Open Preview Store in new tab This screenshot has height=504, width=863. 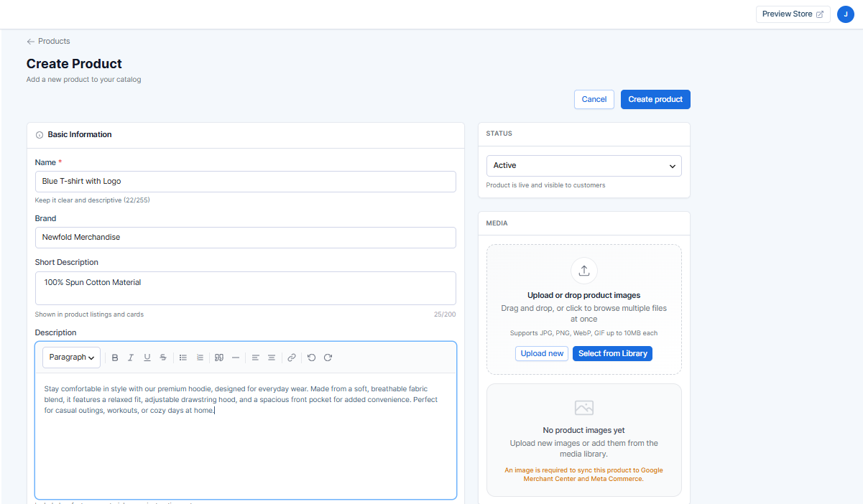tap(793, 14)
